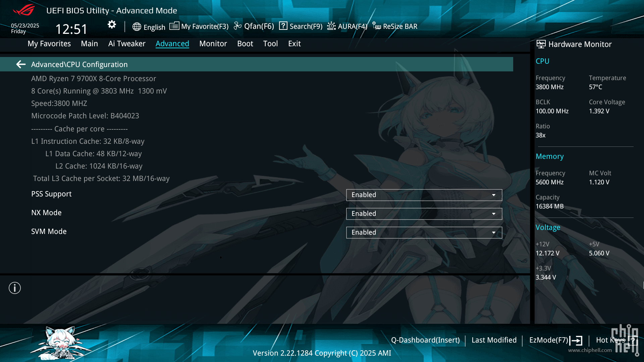Click the +12V 12.172 V reading
The height and width of the screenshot is (362, 644).
coord(547,253)
